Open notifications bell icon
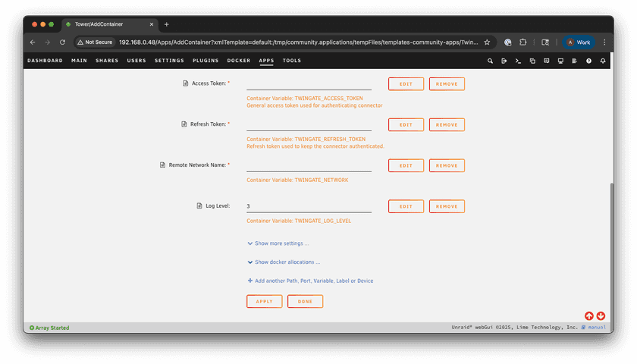637x364 pixels. 603,61
